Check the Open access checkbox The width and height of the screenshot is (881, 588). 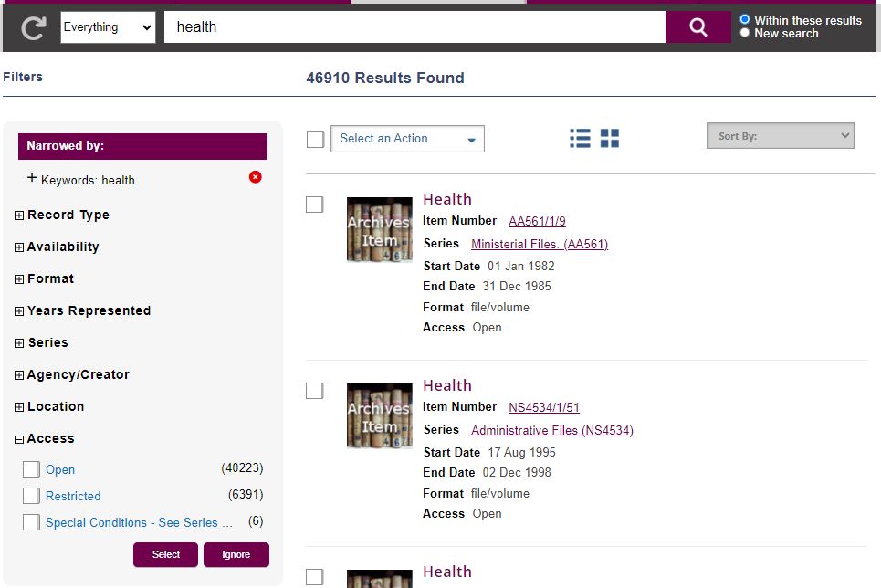[x=31, y=469]
